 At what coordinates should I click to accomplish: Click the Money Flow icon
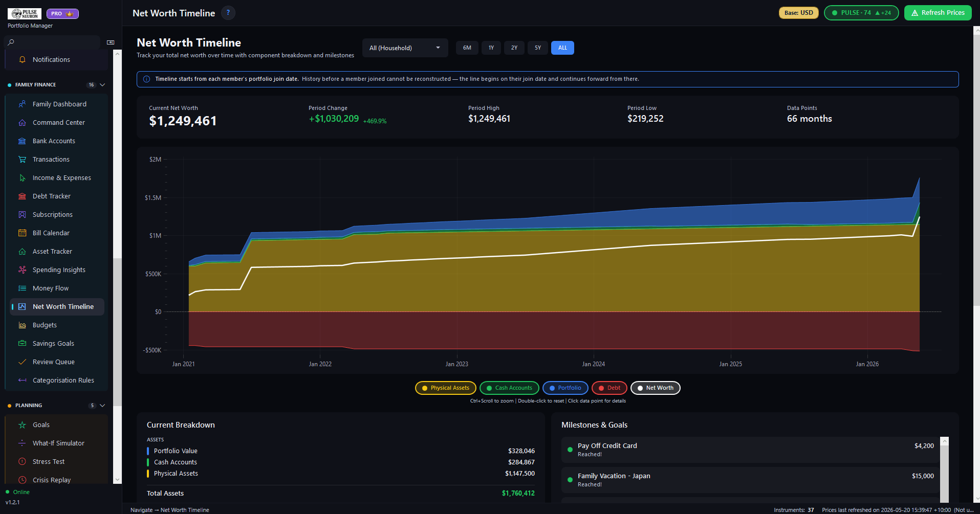tap(22, 288)
